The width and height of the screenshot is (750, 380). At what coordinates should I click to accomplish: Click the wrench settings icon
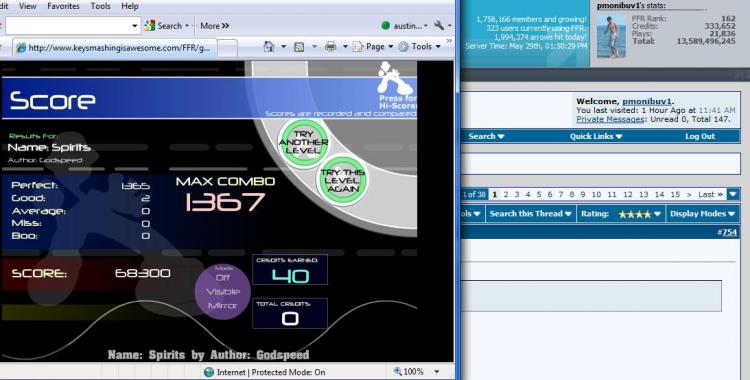pos(439,25)
